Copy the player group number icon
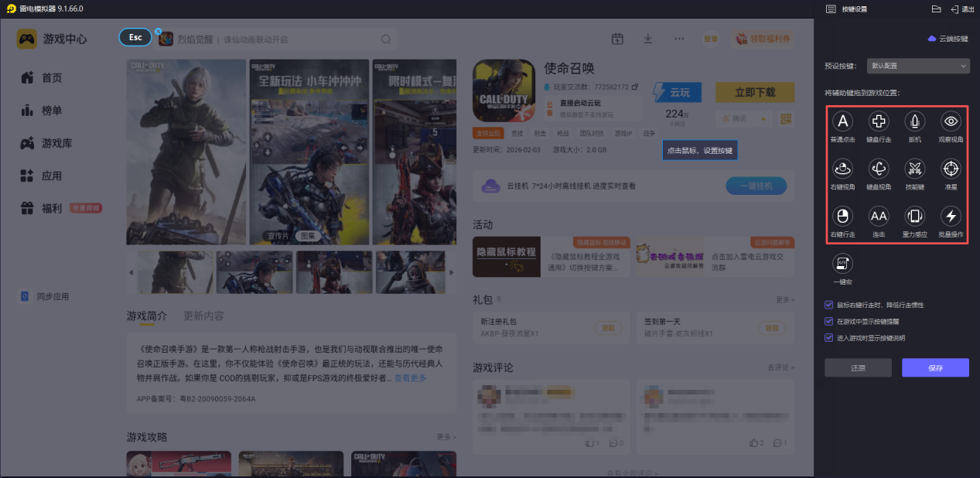Screen dimensions: 980x478 point(635,86)
